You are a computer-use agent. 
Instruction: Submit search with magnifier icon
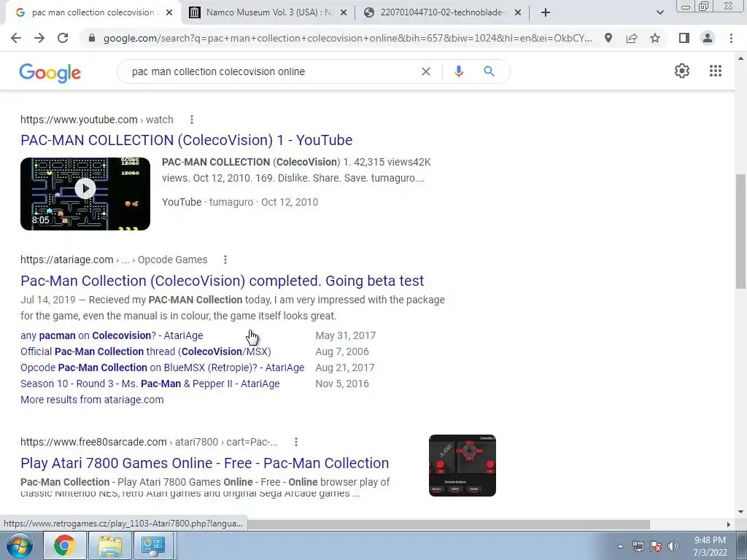(489, 71)
